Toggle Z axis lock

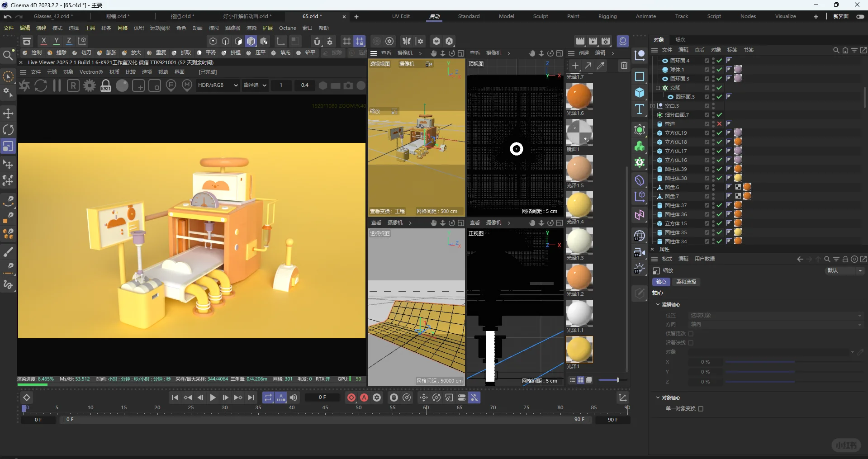pos(69,41)
